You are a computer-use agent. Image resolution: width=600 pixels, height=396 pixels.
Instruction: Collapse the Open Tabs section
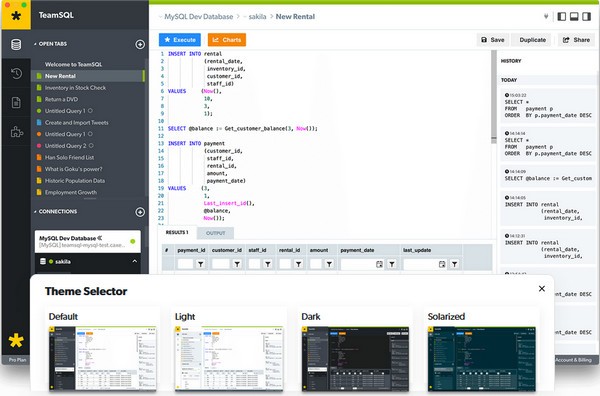pos(35,44)
